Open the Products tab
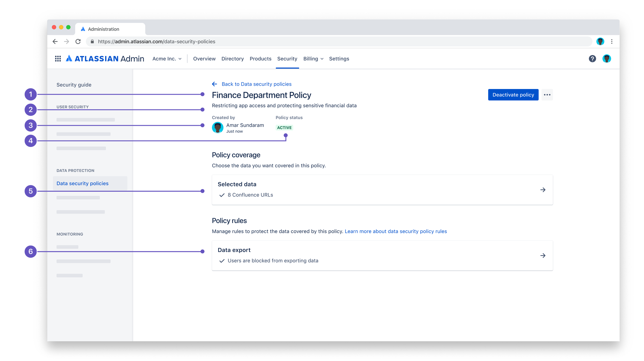The height and width of the screenshot is (361, 644). click(260, 59)
